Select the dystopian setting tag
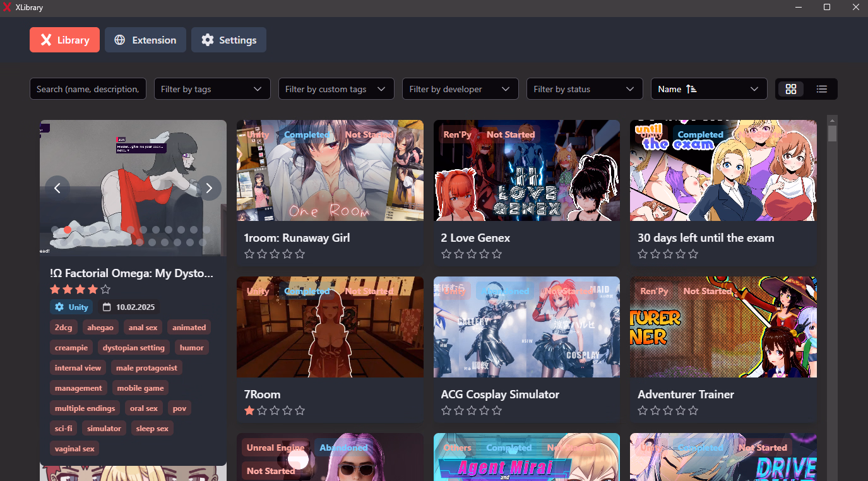Viewport: 868px width, 481px height. [134, 348]
